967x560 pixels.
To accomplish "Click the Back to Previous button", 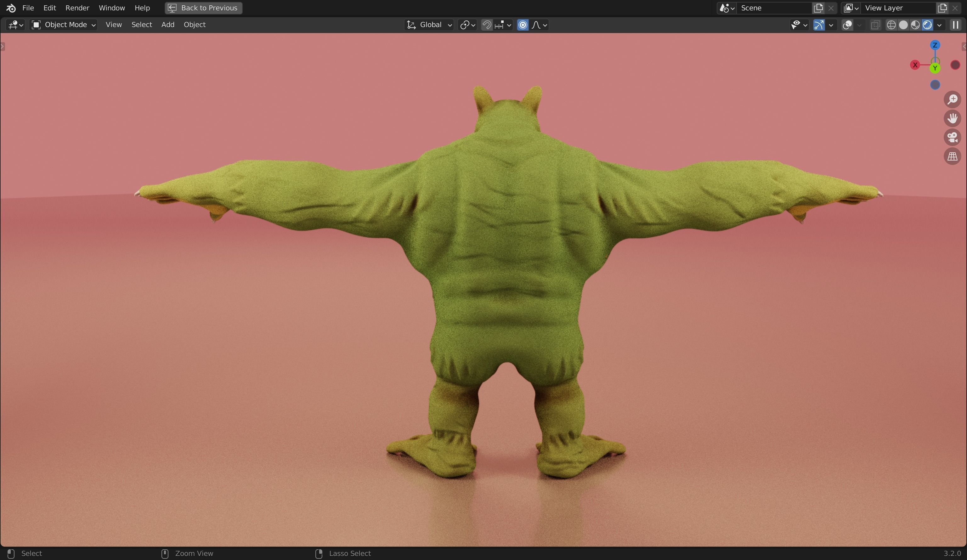I will (x=203, y=8).
